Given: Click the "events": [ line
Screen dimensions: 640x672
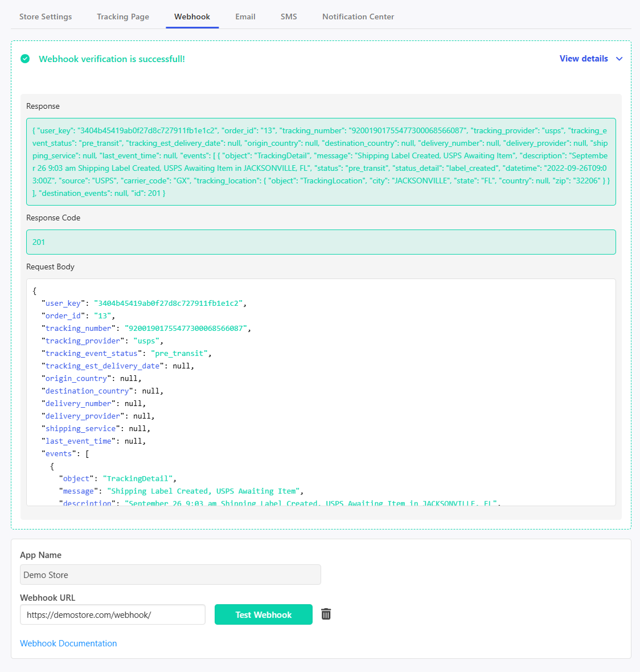Looking at the screenshot, I should click(65, 453).
